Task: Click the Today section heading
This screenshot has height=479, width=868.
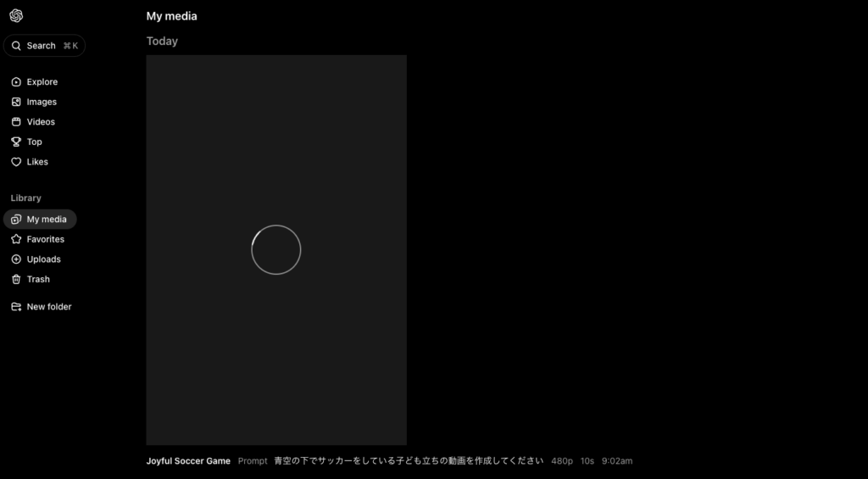Action: [162, 41]
